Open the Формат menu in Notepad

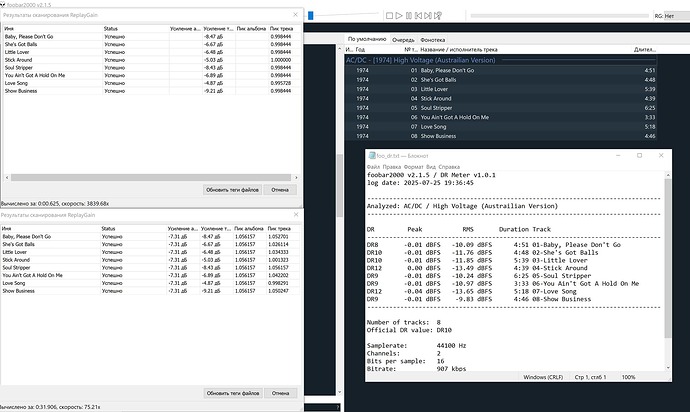(x=414, y=167)
